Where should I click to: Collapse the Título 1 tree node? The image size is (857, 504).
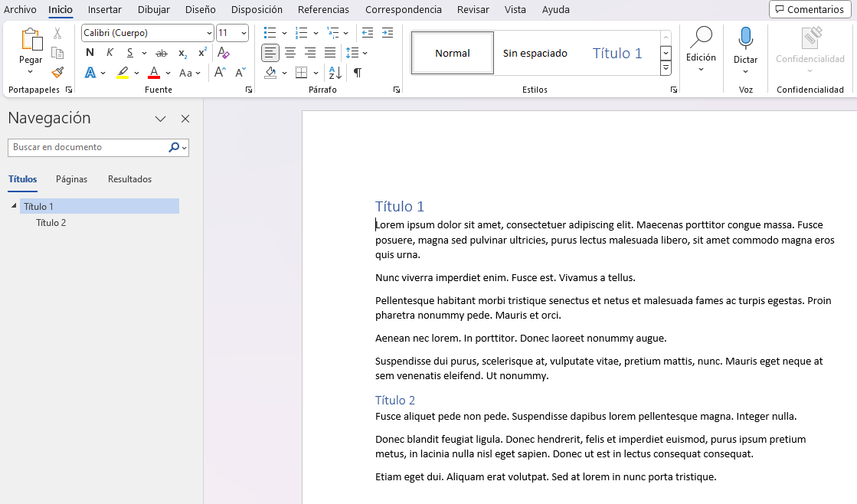pos(14,206)
